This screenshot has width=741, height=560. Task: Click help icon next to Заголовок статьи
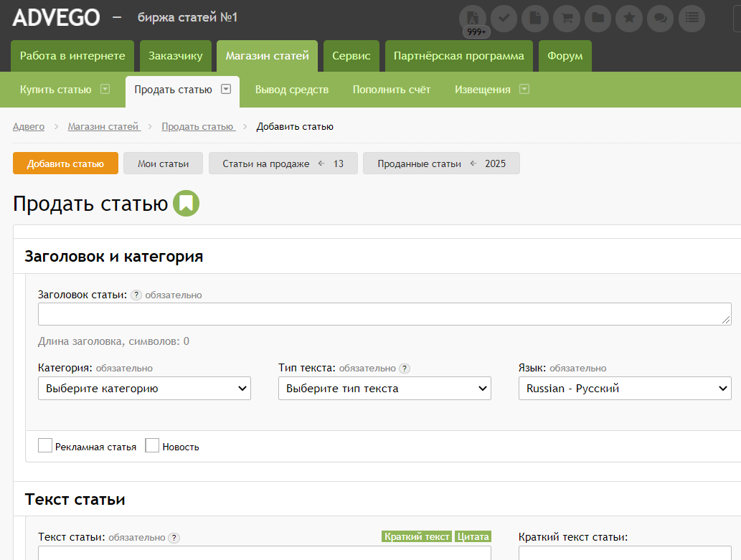pyautogui.click(x=136, y=295)
